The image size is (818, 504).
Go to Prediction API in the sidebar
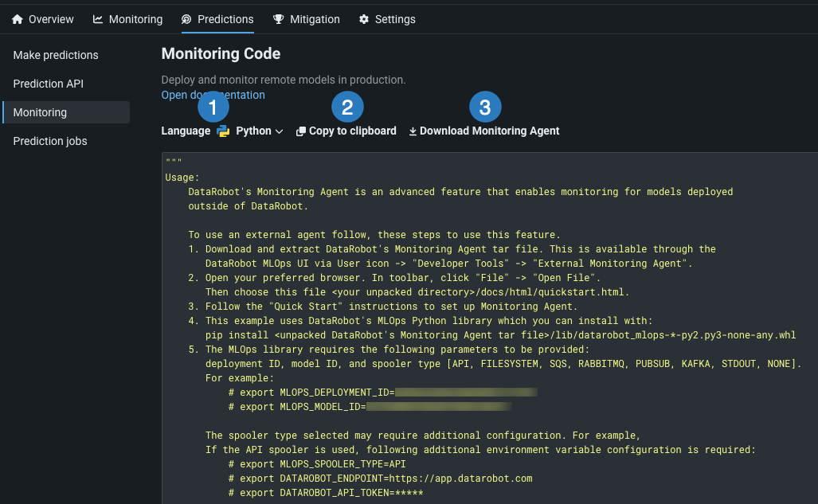(48, 84)
